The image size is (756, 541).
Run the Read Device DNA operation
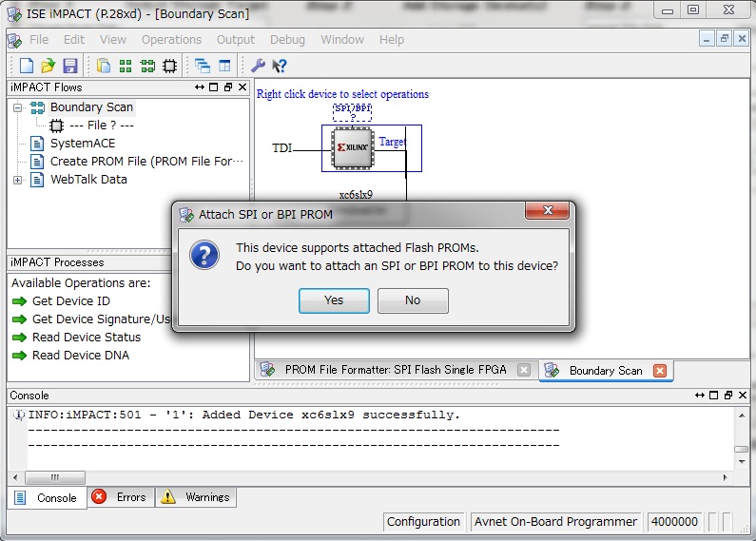[x=70, y=356]
